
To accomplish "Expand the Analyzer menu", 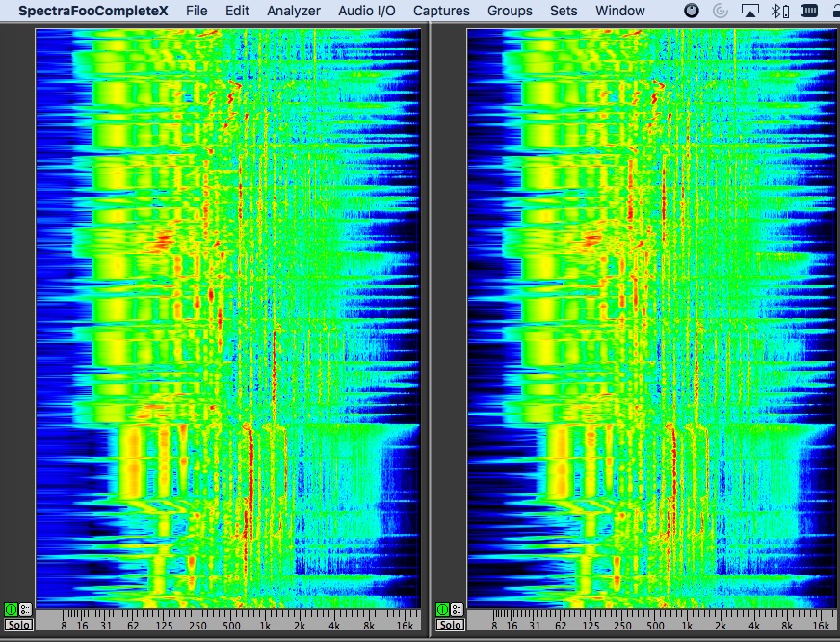I will [294, 11].
